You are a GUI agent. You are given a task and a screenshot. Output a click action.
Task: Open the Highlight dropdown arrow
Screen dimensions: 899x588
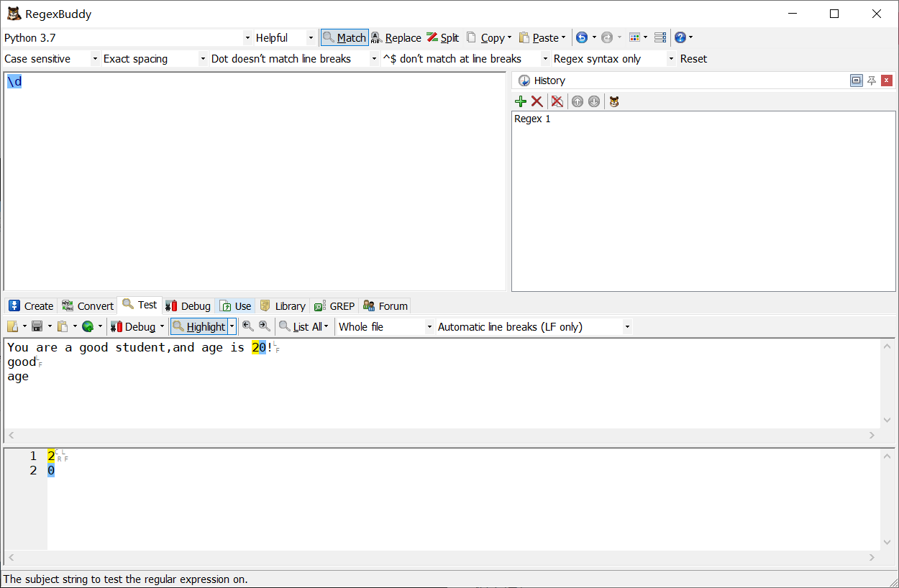point(232,326)
